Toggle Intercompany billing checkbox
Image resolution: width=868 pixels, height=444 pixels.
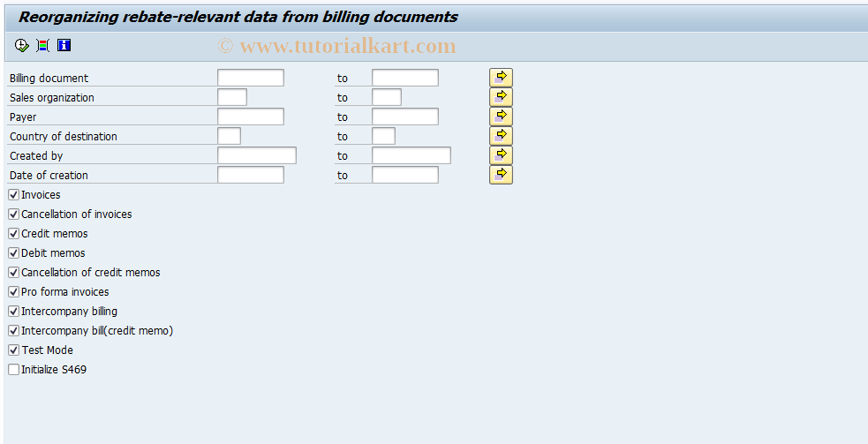point(14,311)
